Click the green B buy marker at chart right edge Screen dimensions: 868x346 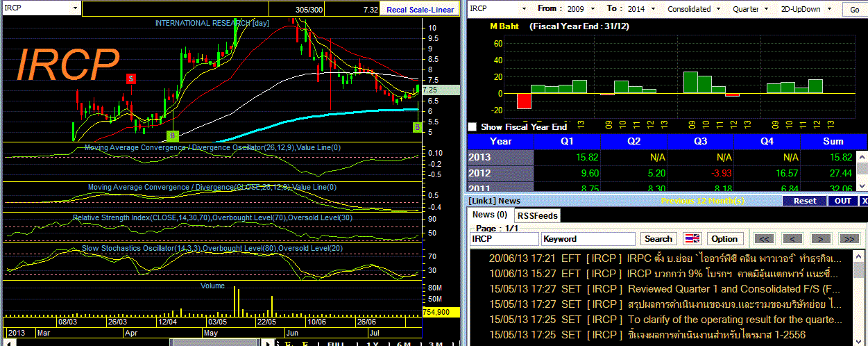(x=418, y=127)
